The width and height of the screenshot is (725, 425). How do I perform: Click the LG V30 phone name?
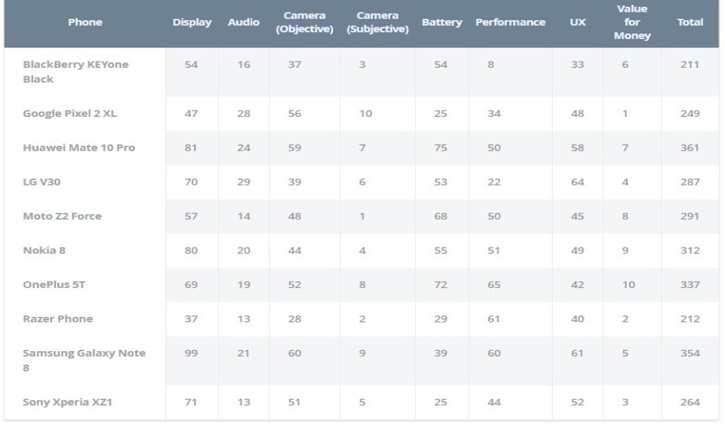(x=42, y=182)
